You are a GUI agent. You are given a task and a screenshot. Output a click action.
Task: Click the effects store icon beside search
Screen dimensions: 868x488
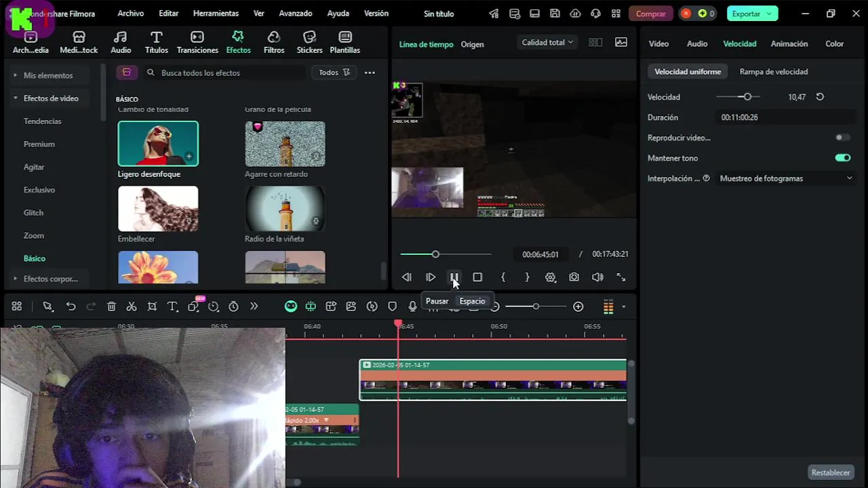point(127,73)
